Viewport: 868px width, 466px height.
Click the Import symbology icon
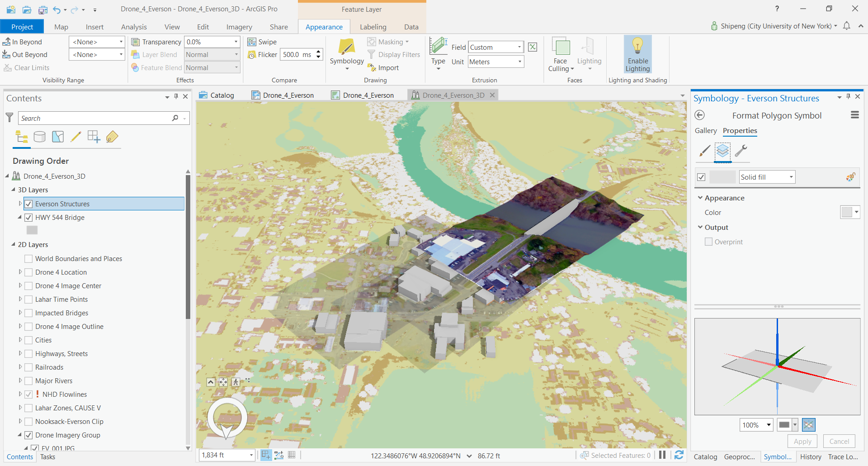(x=372, y=68)
